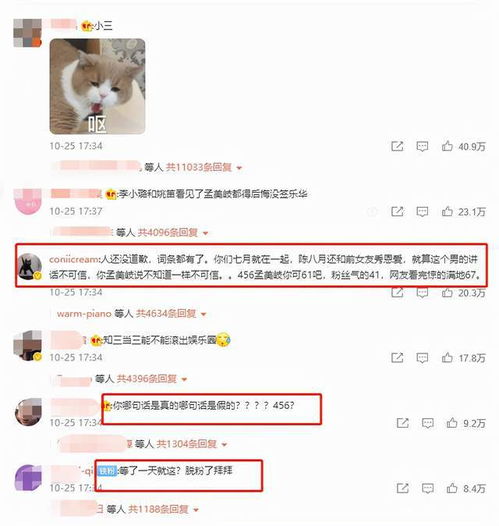The height and width of the screenshot is (526, 499).
Task: Open coniicream's black cat avatar
Action: click(x=30, y=267)
